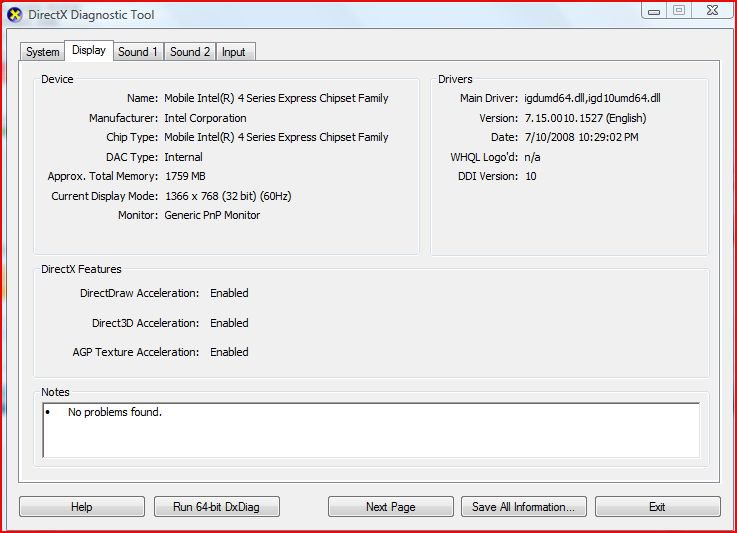Click driver date 7/10/2008 value
Image resolution: width=737 pixels, height=533 pixels.
[581, 137]
